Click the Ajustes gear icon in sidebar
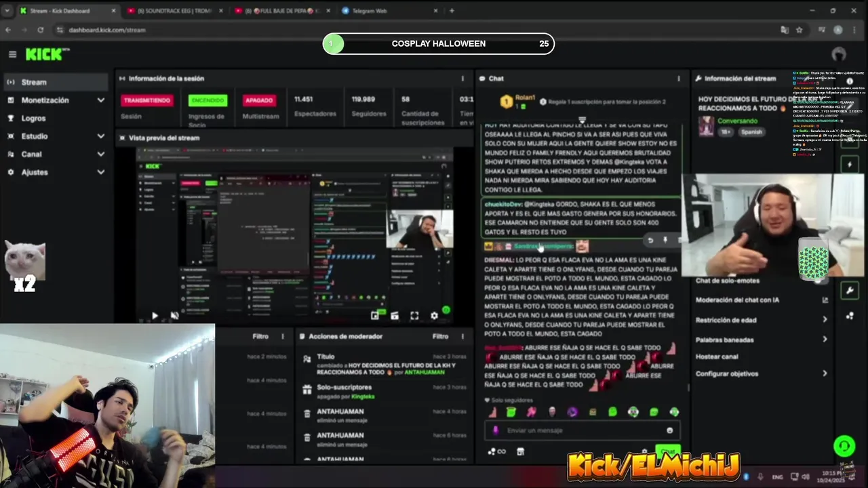Image resolution: width=868 pixels, height=488 pixels. click(10, 172)
